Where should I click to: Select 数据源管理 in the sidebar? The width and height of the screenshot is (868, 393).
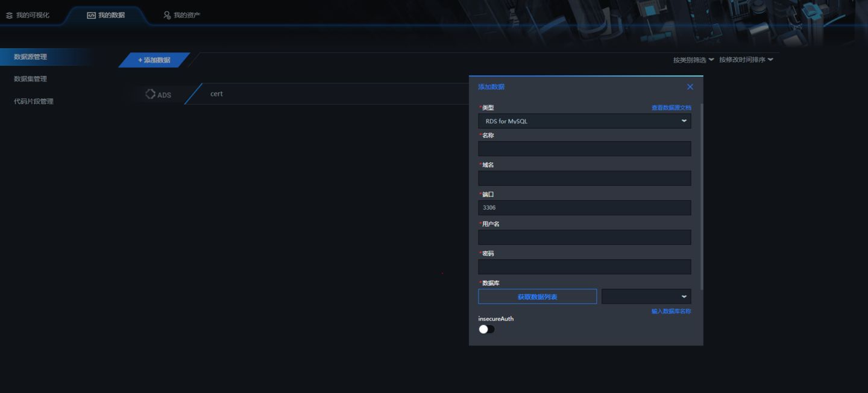pos(47,57)
